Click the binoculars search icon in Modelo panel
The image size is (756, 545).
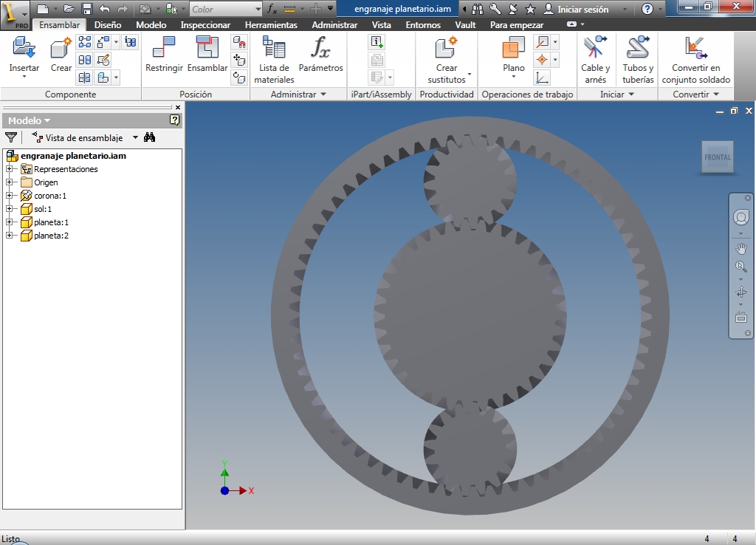(150, 137)
